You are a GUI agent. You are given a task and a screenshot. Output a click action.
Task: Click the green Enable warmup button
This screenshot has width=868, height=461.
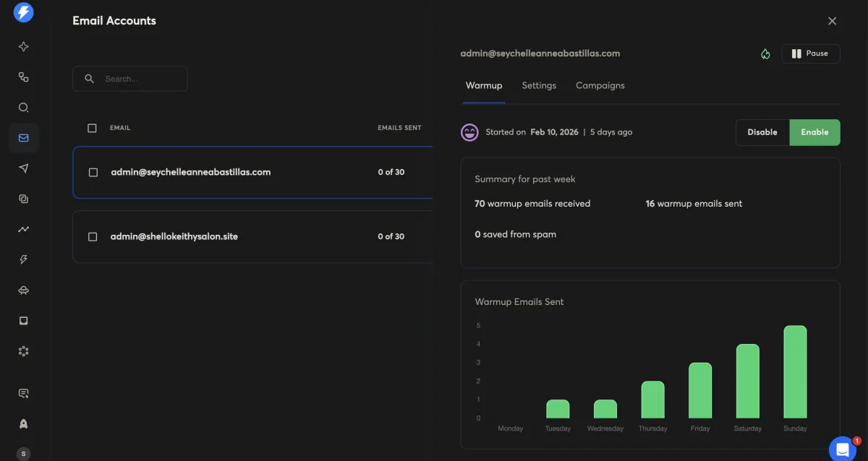(x=814, y=132)
